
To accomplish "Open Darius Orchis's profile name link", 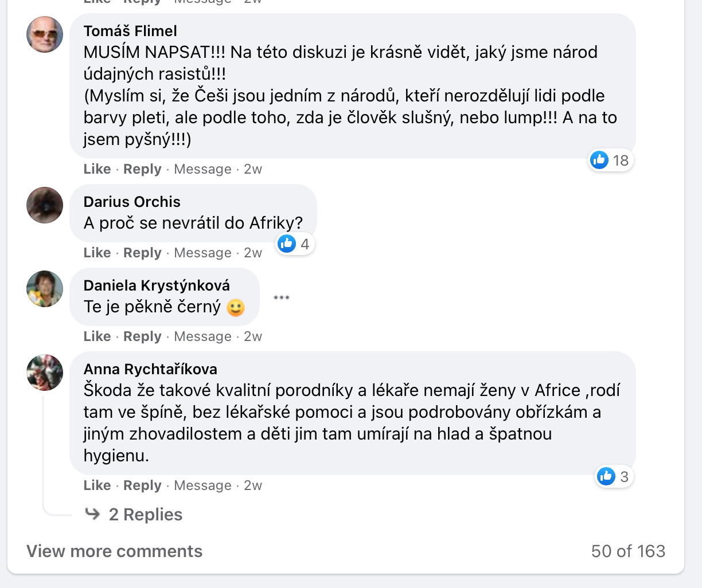I will pos(132,202).
